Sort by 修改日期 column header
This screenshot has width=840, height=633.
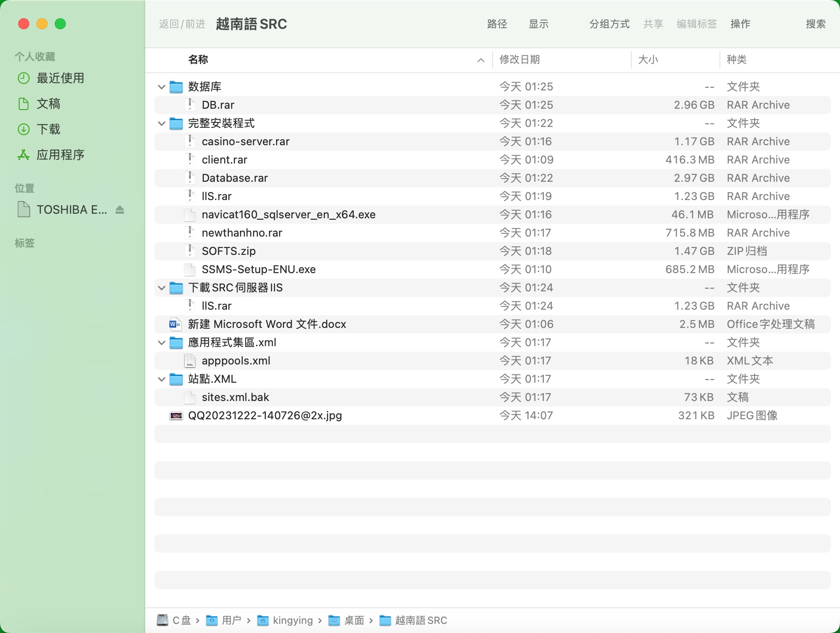click(x=520, y=59)
